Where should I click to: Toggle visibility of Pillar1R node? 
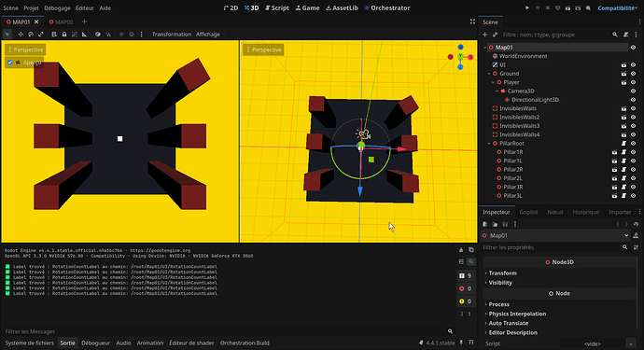pyautogui.click(x=633, y=152)
